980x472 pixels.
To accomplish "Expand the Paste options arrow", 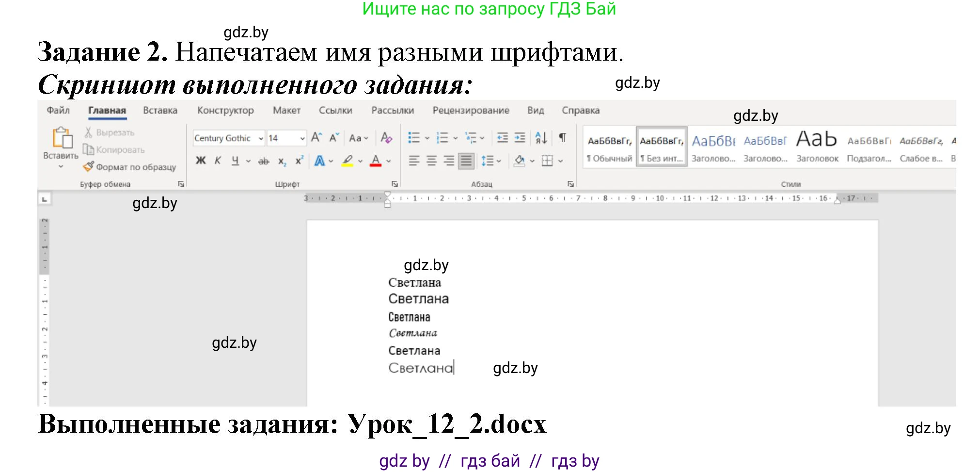I will pos(61,166).
